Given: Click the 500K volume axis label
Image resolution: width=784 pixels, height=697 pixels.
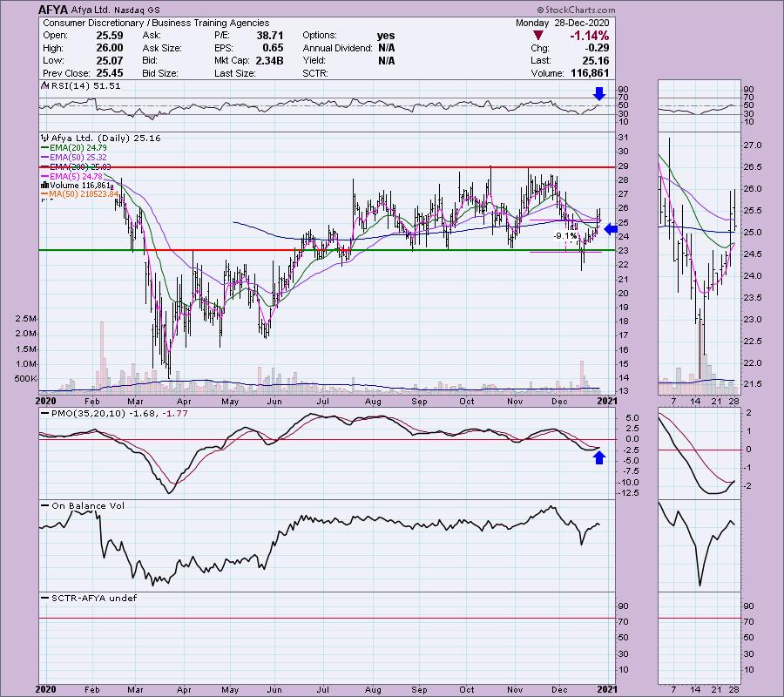Looking at the screenshot, I should pyautogui.click(x=25, y=379).
